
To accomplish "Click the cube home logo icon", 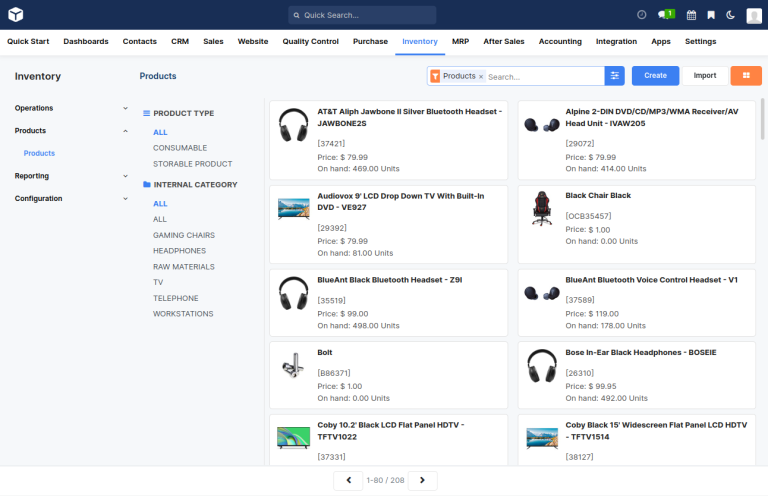I will pos(15,15).
